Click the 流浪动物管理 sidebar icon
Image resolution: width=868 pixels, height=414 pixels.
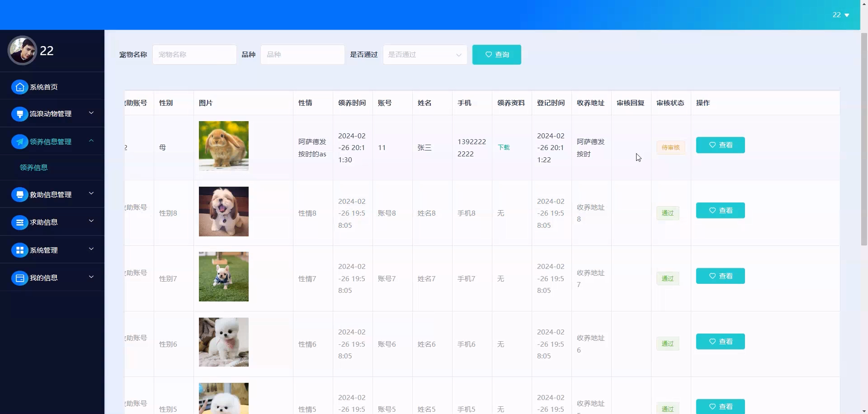click(x=19, y=114)
